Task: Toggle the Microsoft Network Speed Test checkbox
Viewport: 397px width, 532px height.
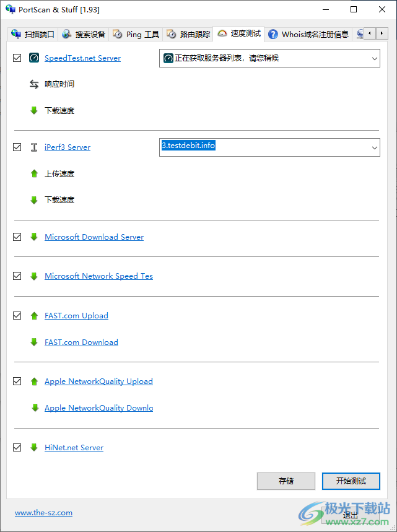Action: [17, 276]
